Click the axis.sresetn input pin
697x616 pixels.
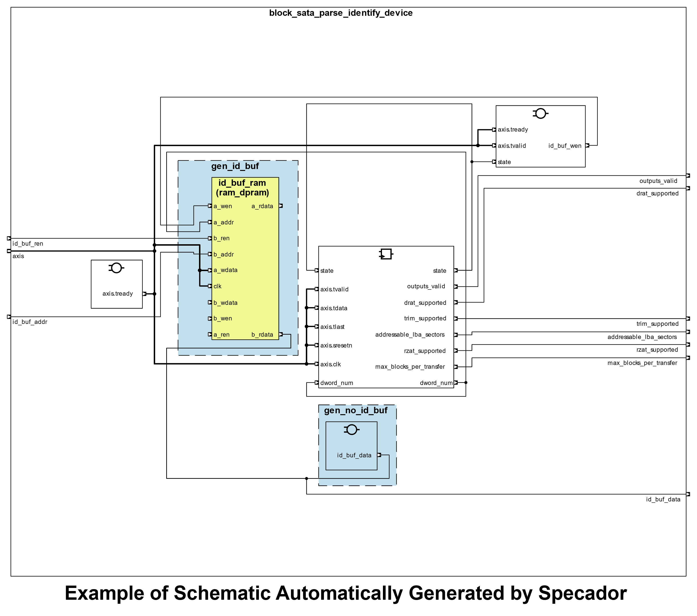[317, 345]
